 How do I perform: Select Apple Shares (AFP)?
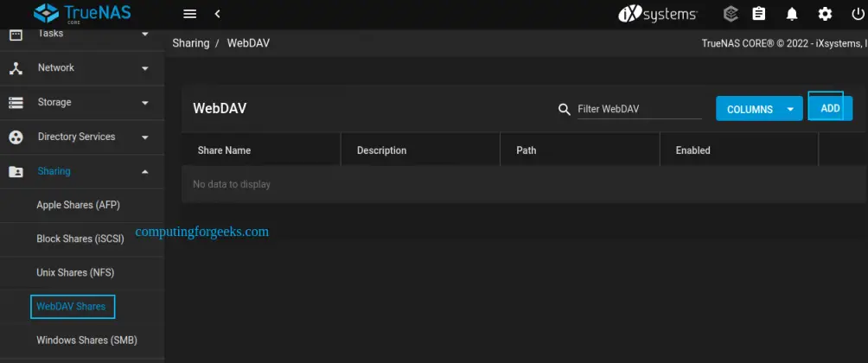click(x=79, y=206)
